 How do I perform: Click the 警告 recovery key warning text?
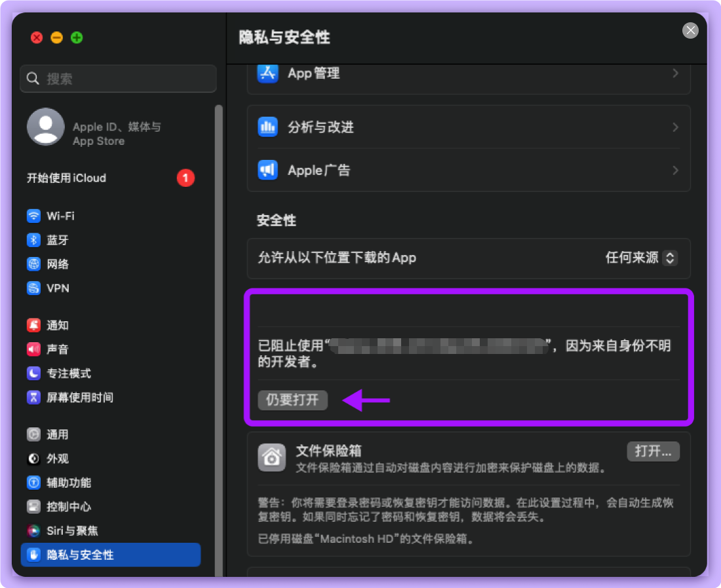pyautogui.click(x=465, y=510)
